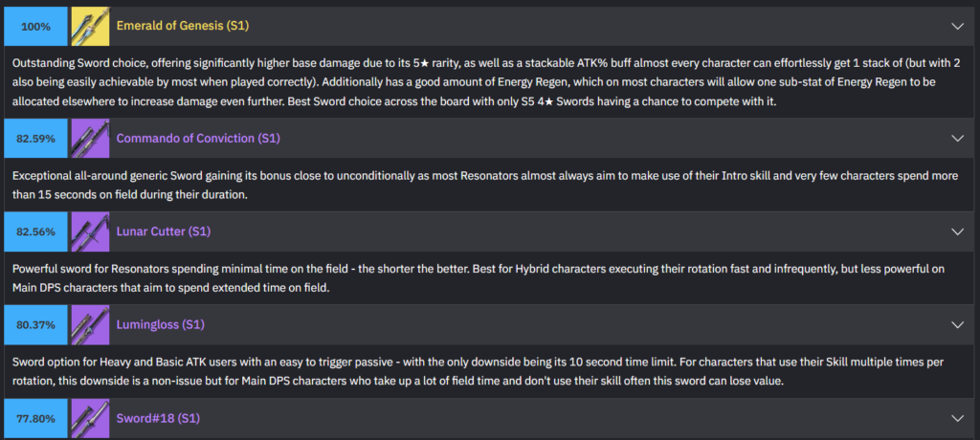Click the Sword#18 weapon icon

click(x=90, y=418)
